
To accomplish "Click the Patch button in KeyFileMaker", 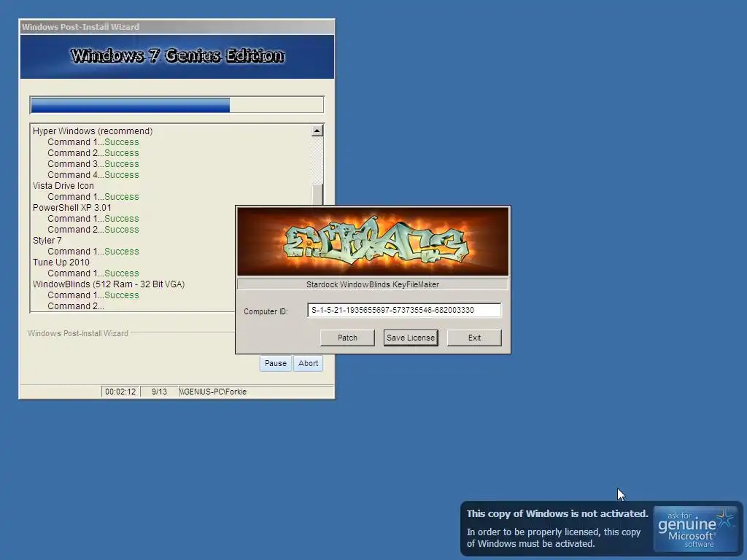I will click(x=347, y=338).
